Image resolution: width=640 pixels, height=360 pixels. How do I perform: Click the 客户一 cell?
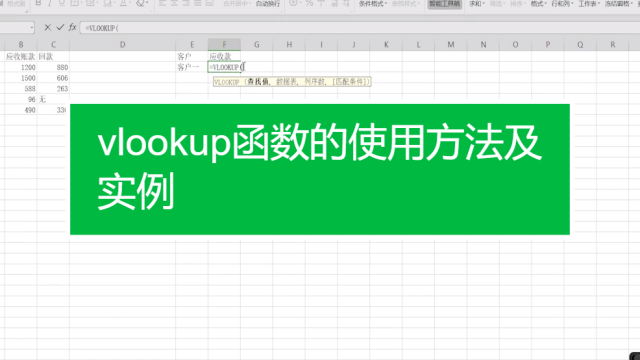(192, 67)
